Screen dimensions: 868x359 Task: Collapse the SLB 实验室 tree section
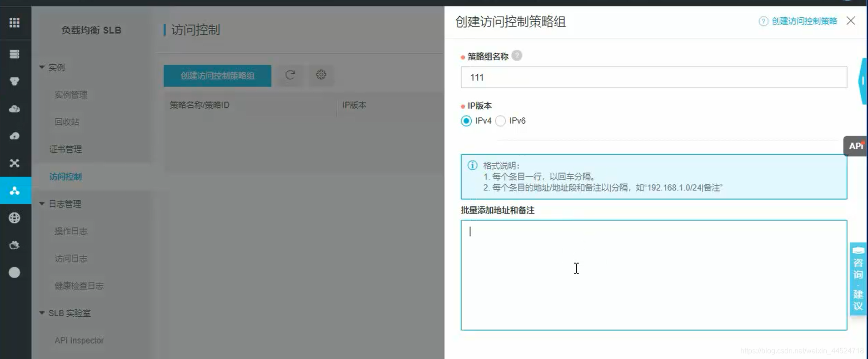(42, 313)
